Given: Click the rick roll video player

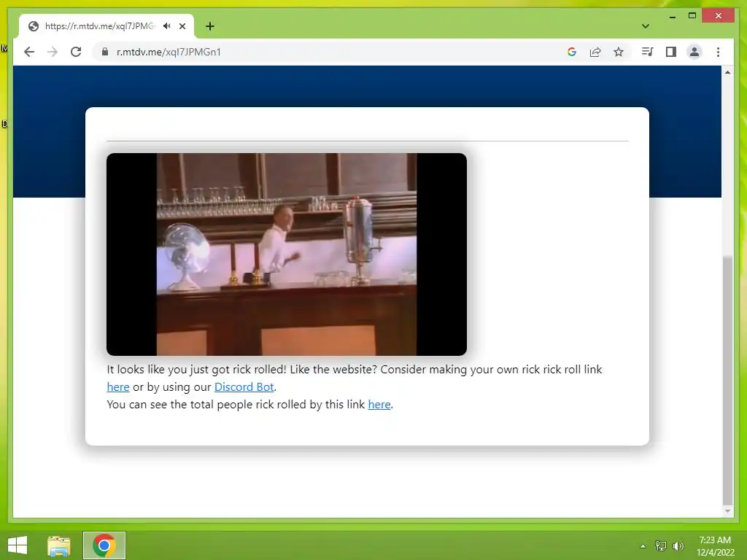Looking at the screenshot, I should [286, 254].
